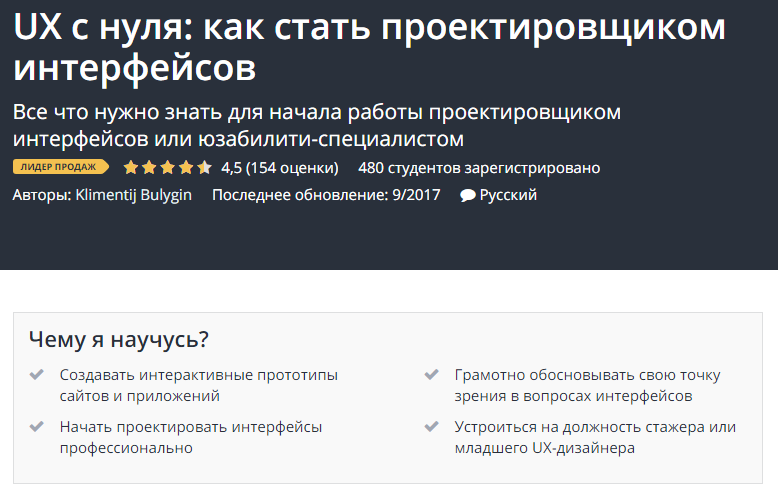
Task: Select text «Устроиться на должность стажера»
Action: click(x=595, y=427)
